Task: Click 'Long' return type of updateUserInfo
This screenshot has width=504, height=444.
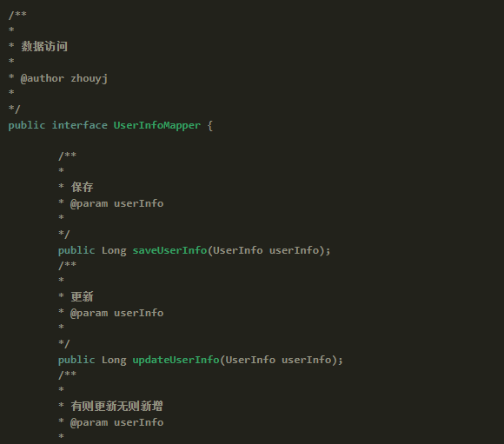Action: coord(114,360)
